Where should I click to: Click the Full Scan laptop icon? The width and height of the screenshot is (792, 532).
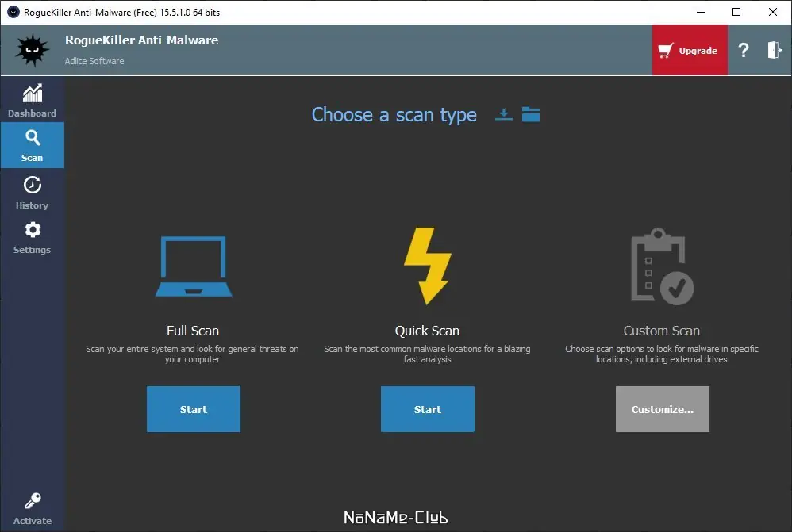(x=194, y=266)
